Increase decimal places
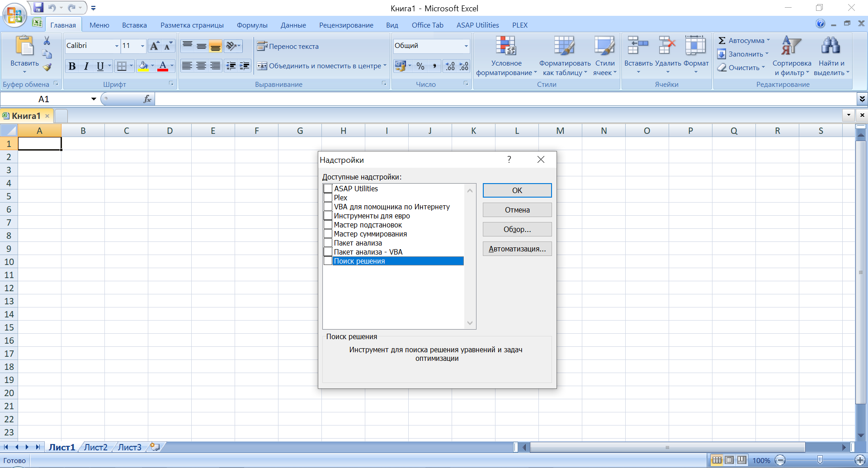Viewport: 868px width, 468px height. tap(450, 66)
